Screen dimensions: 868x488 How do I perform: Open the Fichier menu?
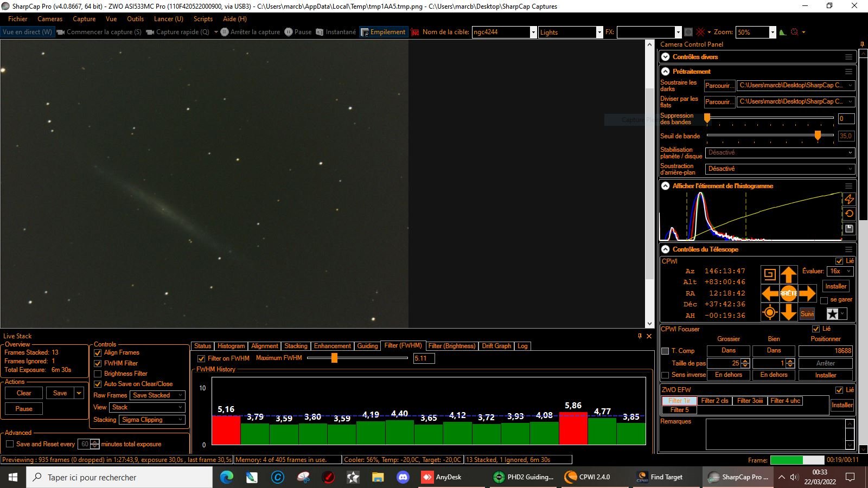tap(17, 19)
